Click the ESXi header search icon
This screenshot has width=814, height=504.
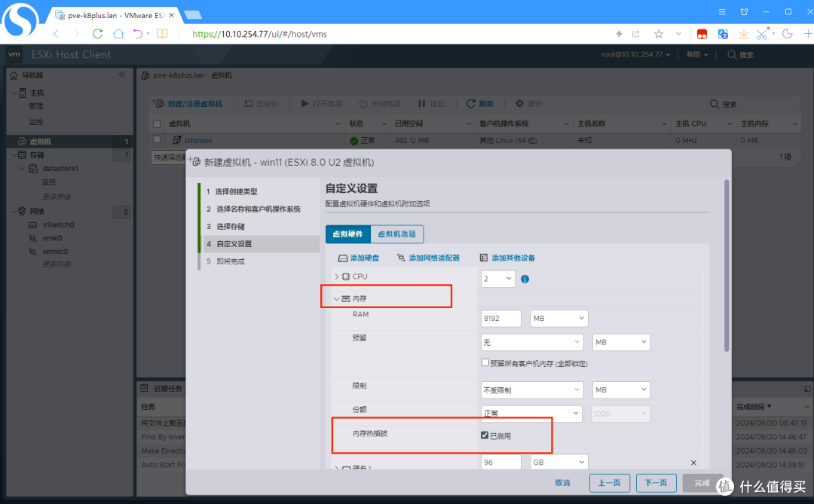pos(731,54)
